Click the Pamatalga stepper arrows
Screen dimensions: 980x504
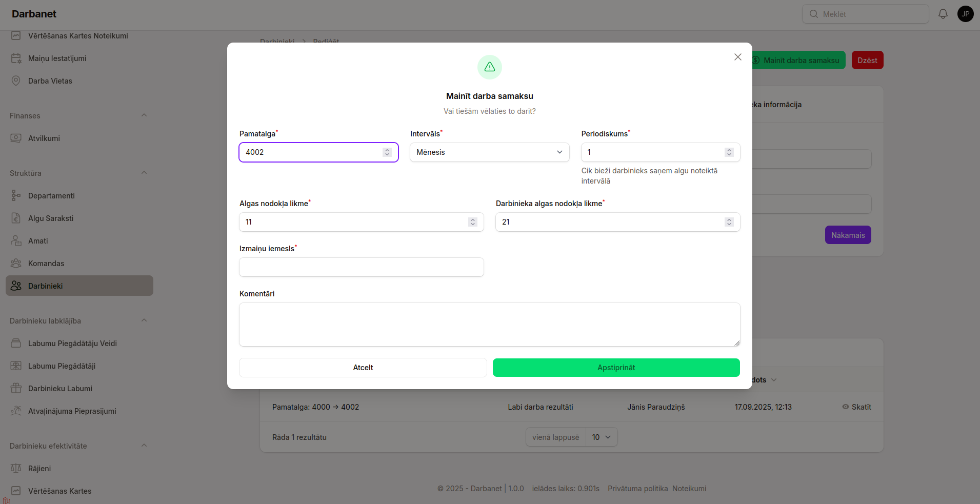click(x=387, y=152)
